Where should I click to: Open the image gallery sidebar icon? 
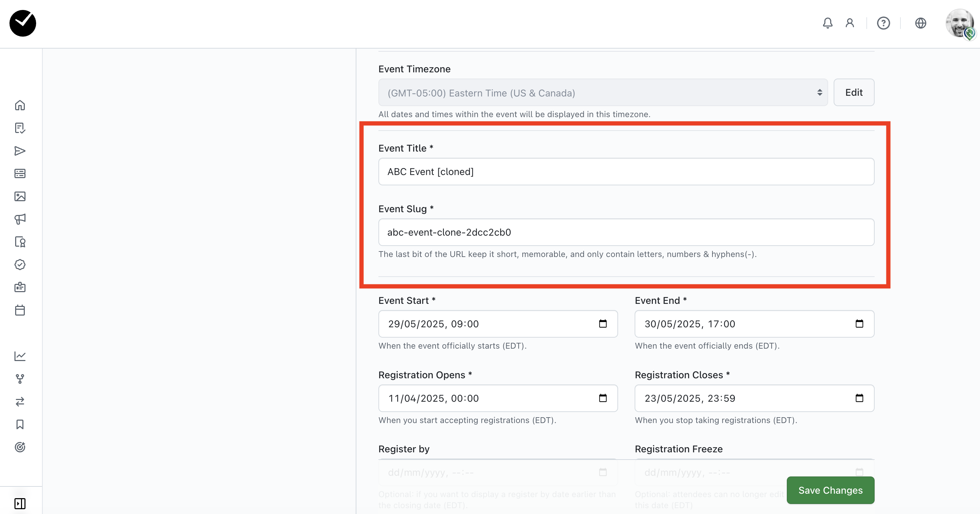(x=20, y=196)
